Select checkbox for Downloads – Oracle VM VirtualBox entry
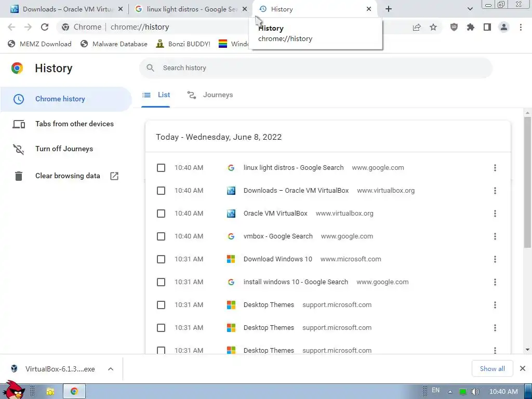This screenshot has height=399, width=532. [161, 191]
